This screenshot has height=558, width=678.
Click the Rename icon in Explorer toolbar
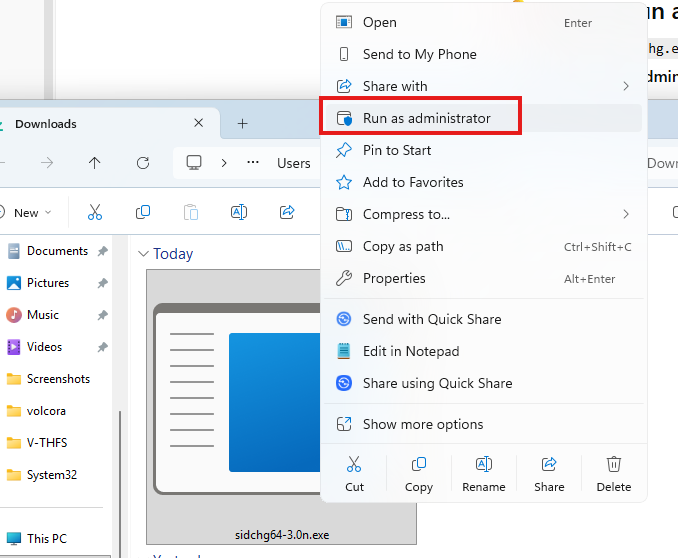(x=239, y=212)
